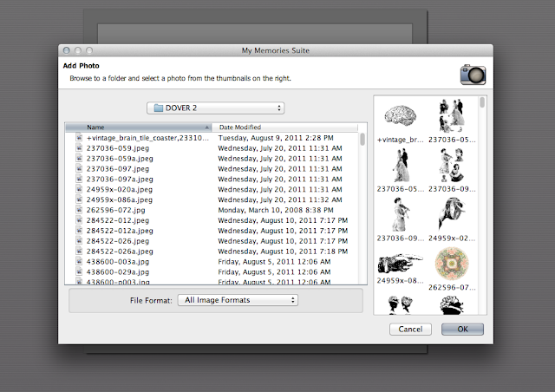
Task: Click date Wednesday, July 20, 2011 11:32 AM
Action: click(280, 199)
